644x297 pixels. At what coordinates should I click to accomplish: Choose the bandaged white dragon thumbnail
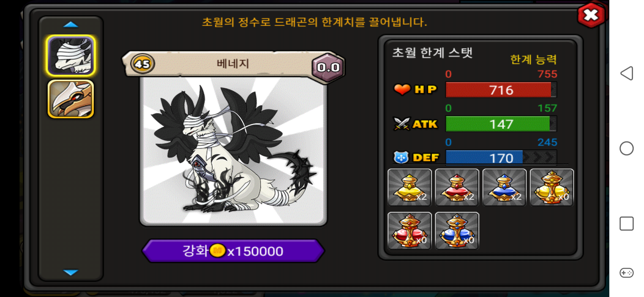click(x=71, y=56)
